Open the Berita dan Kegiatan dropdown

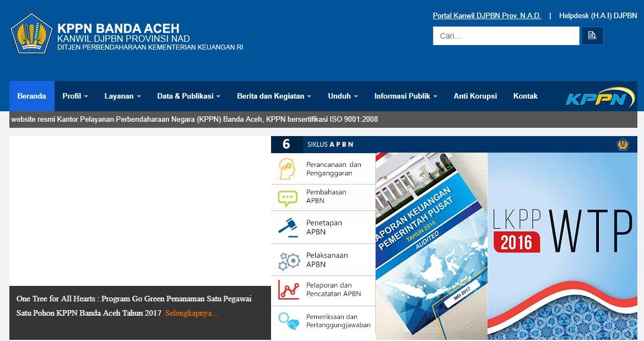coord(274,96)
